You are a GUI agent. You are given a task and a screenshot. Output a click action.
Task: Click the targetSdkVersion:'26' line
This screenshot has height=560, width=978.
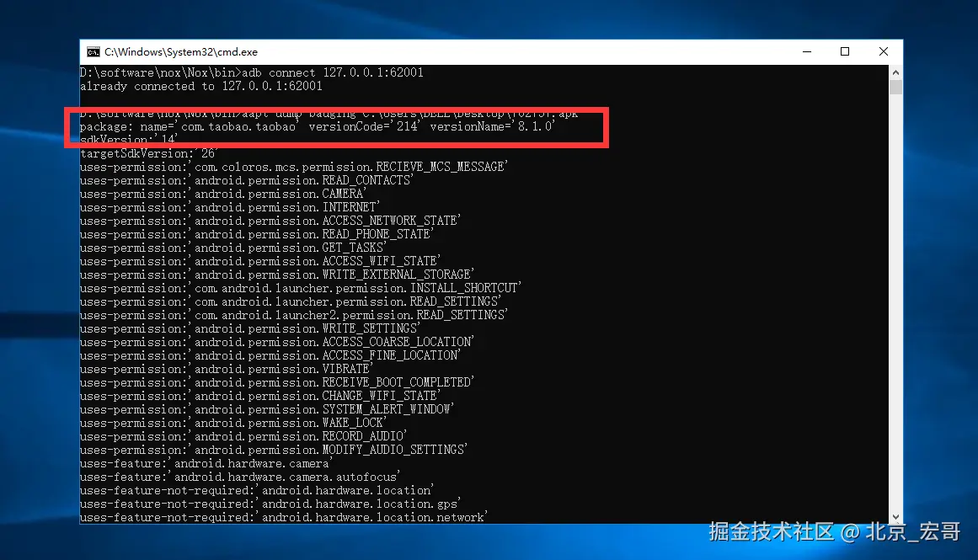coord(148,153)
